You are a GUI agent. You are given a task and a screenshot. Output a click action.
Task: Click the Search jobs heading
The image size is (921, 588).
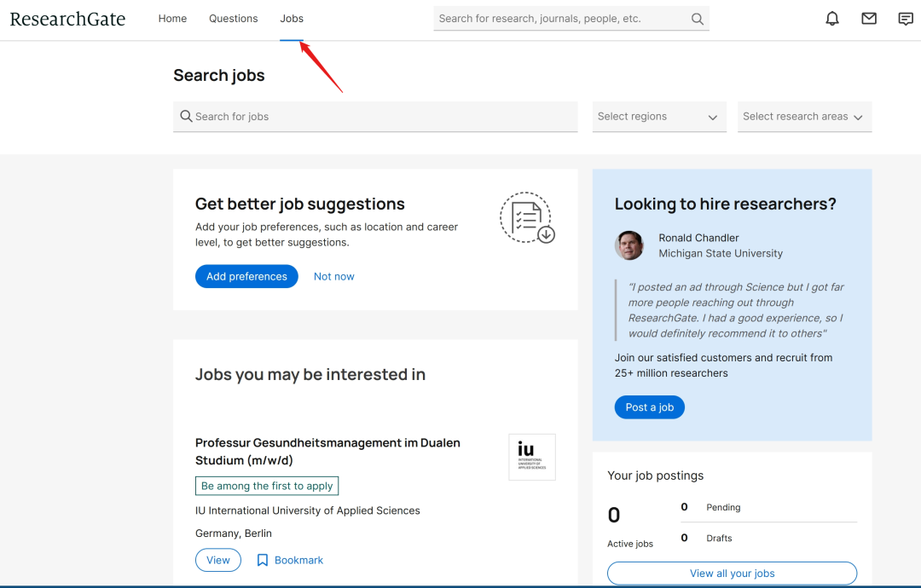219,75
